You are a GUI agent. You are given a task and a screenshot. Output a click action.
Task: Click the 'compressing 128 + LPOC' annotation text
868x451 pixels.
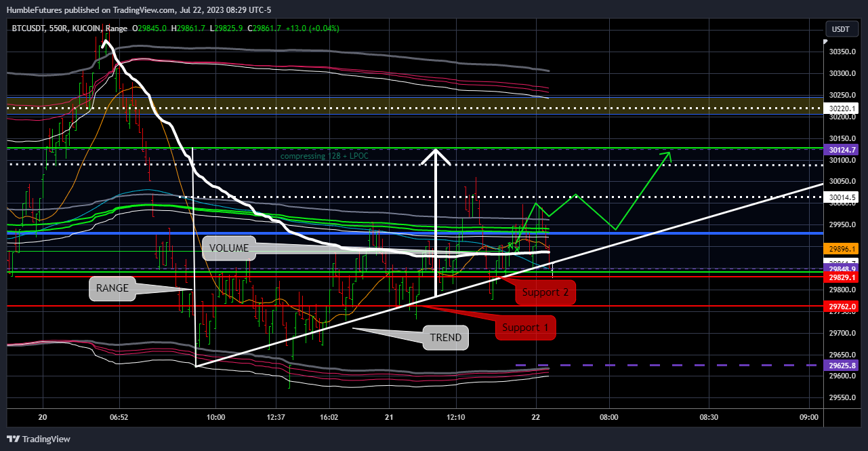coord(324,156)
